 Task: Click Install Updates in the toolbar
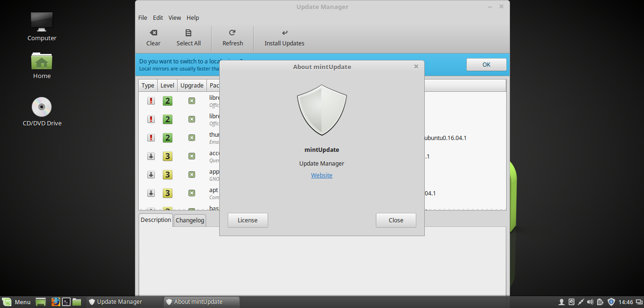coord(284,38)
